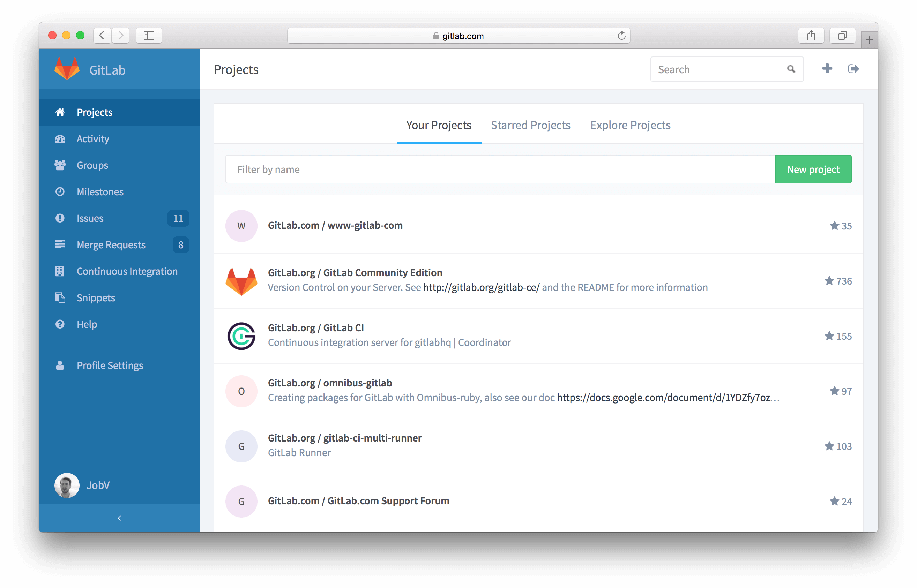Screen dimensions: 917x588
Task: Switch to the Starred Projects tab
Action: 530,125
